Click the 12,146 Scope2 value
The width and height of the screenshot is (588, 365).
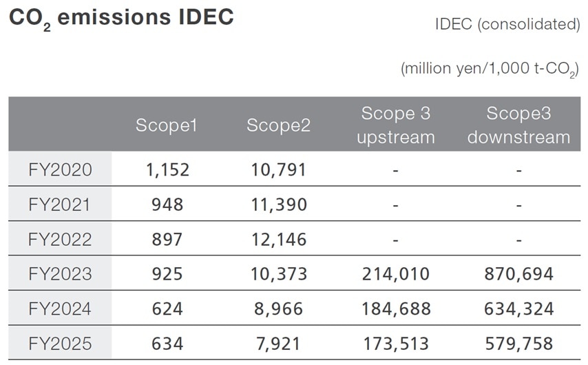tap(278, 239)
